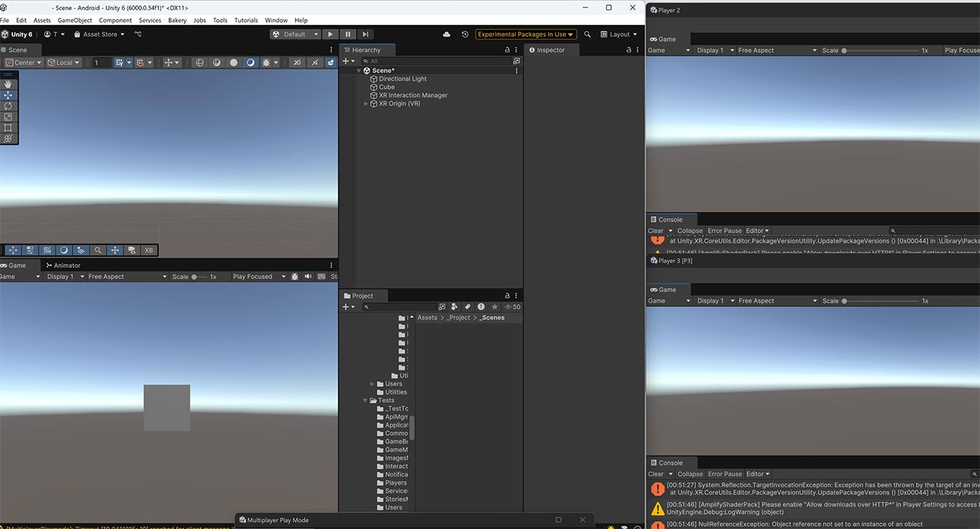
Task: Open the Component menu
Action: pos(116,20)
